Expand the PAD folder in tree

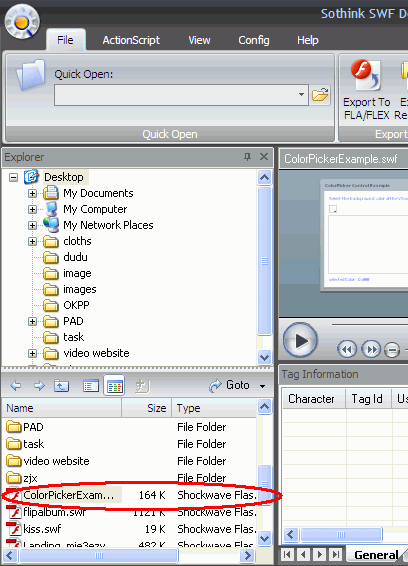coord(32,321)
